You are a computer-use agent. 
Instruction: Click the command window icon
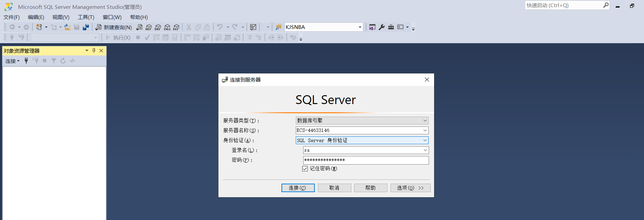coord(400,27)
